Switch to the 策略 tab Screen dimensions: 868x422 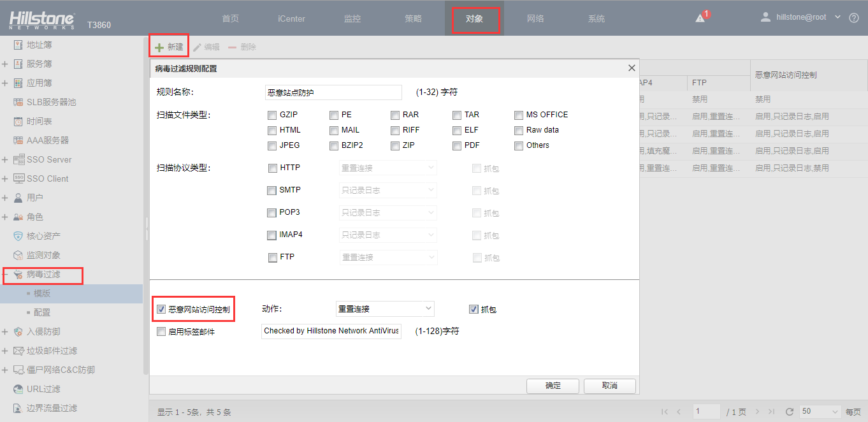pyautogui.click(x=414, y=18)
